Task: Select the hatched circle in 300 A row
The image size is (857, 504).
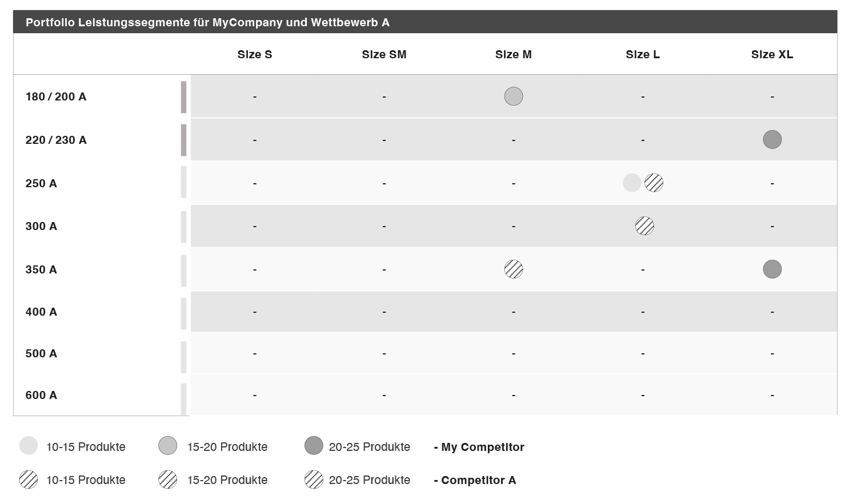Action: coord(644,226)
